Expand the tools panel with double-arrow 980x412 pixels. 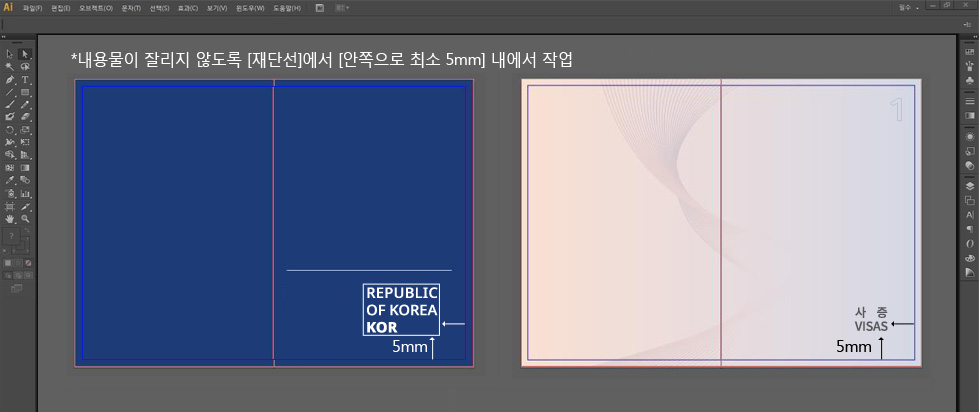[x=3, y=37]
